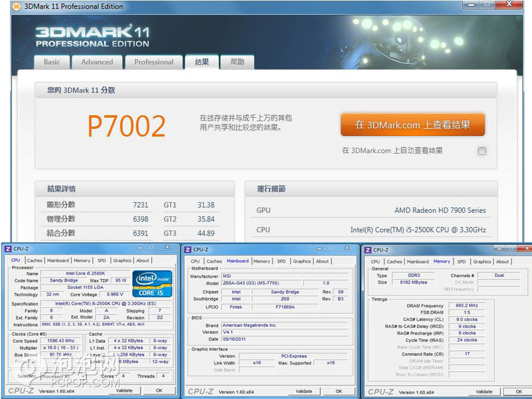This screenshot has height=399, width=532.
Task: Open Graphics tab in the CPU-Z Memory window
Action: coord(482,262)
